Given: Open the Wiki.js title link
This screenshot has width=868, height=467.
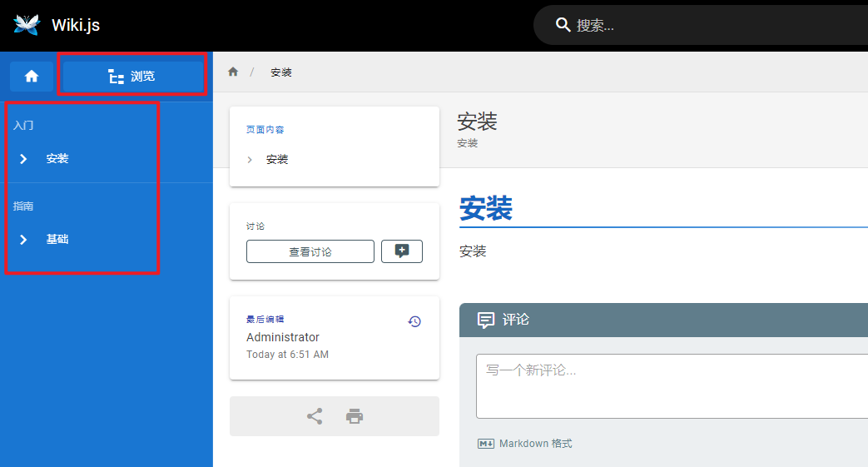Looking at the screenshot, I should click(x=76, y=25).
